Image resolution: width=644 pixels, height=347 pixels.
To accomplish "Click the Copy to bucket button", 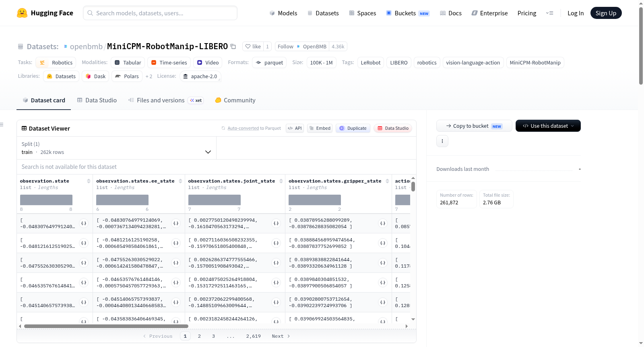I will coord(474,126).
